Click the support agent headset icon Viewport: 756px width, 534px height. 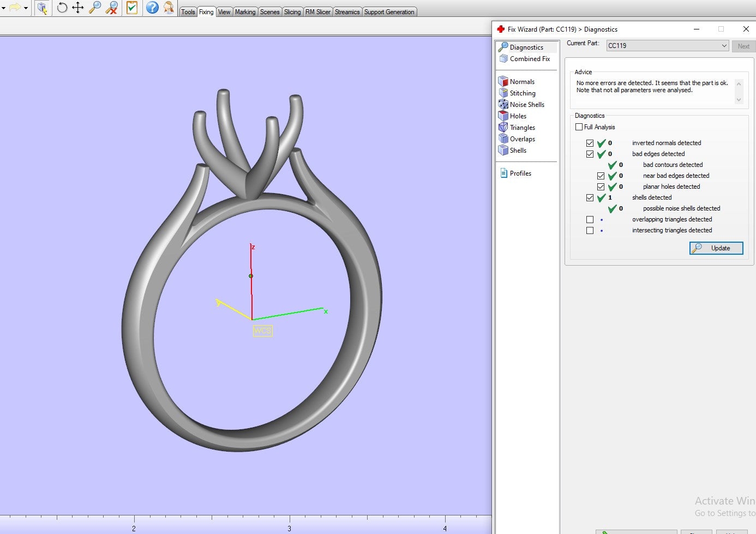169,8
